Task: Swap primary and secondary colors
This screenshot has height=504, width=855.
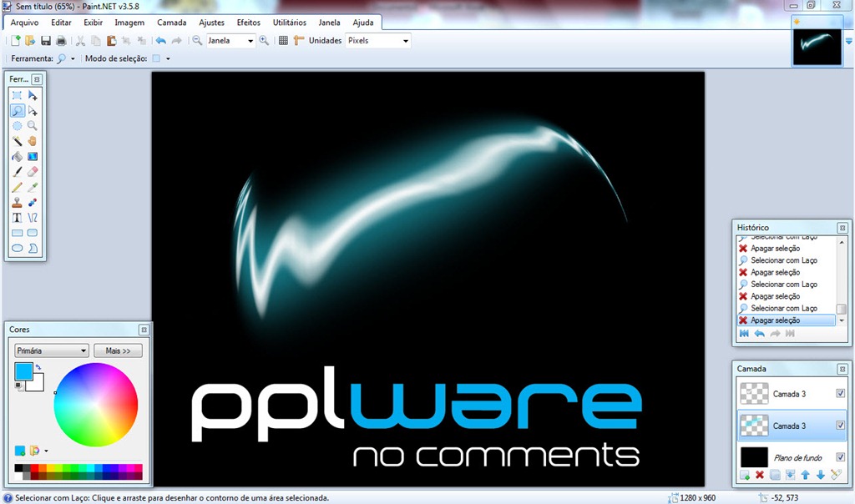Action: [x=38, y=367]
